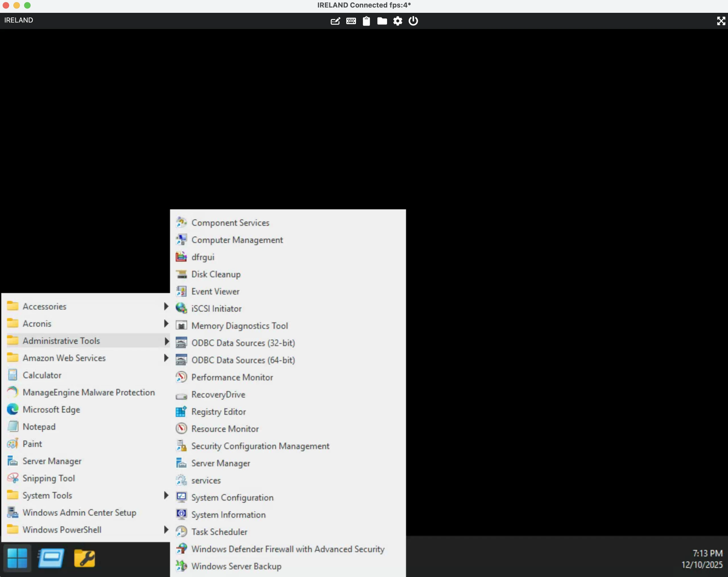Click the clipboard icon in the top toolbar
Viewport: 728px width, 577px height.
366,21
